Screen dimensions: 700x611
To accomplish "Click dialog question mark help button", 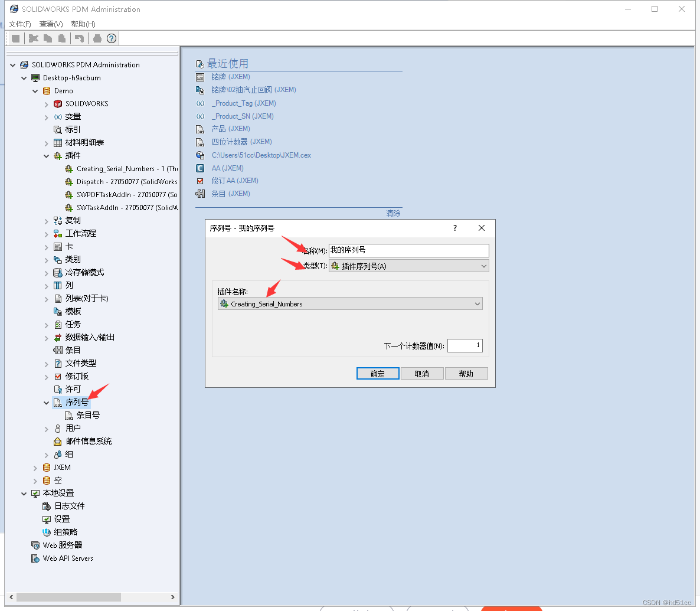I will click(455, 228).
